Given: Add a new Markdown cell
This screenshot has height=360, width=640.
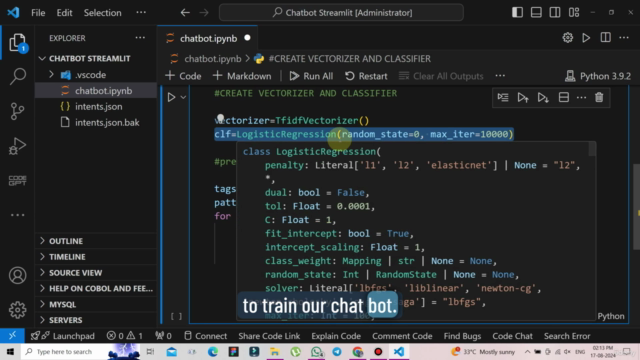Looking at the screenshot, I should 242,76.
